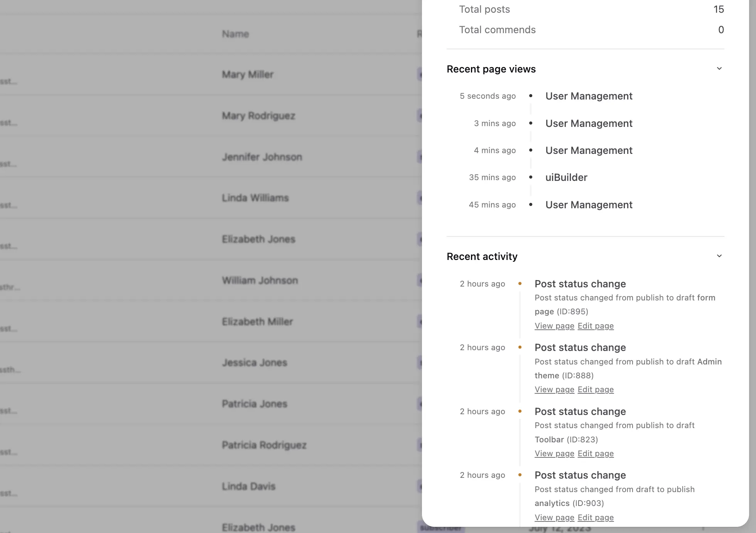This screenshot has width=756, height=533.
Task: Select the Jennifer Johnson row
Action: pyautogui.click(x=262, y=157)
